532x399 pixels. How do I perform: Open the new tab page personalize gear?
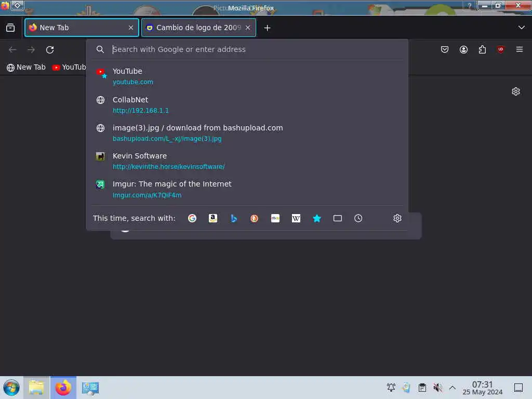pyautogui.click(x=516, y=91)
